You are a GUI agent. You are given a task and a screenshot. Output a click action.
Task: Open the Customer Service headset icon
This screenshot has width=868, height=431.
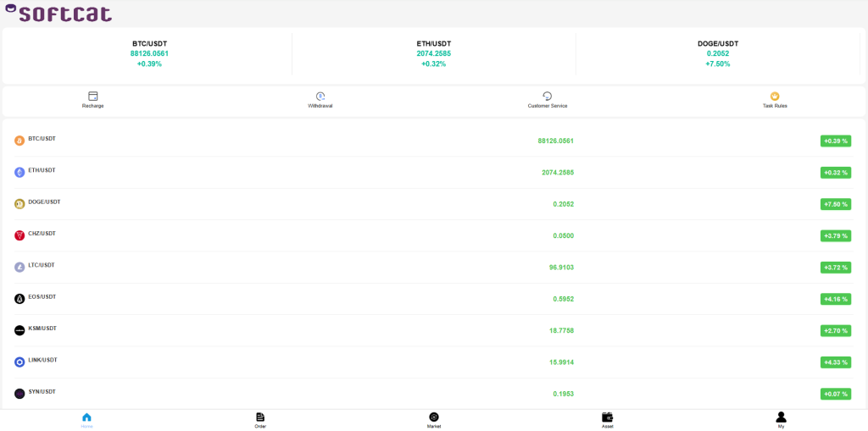pyautogui.click(x=548, y=97)
